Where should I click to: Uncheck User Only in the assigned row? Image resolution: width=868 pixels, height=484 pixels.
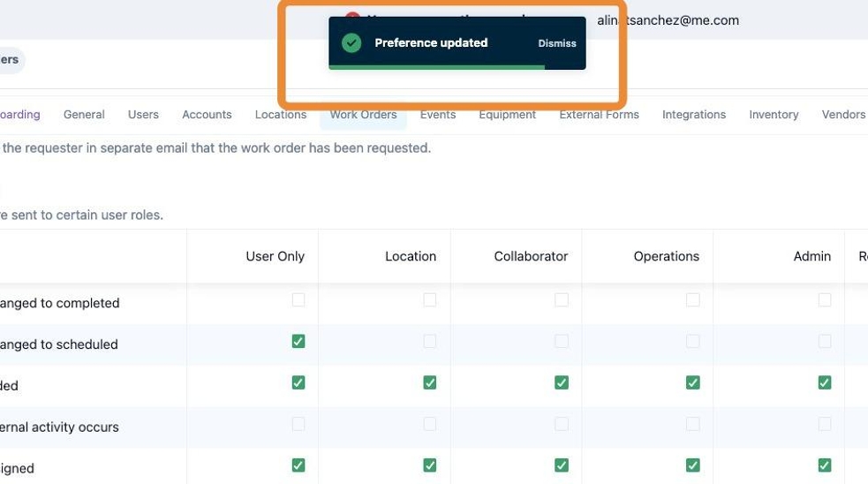pos(298,465)
